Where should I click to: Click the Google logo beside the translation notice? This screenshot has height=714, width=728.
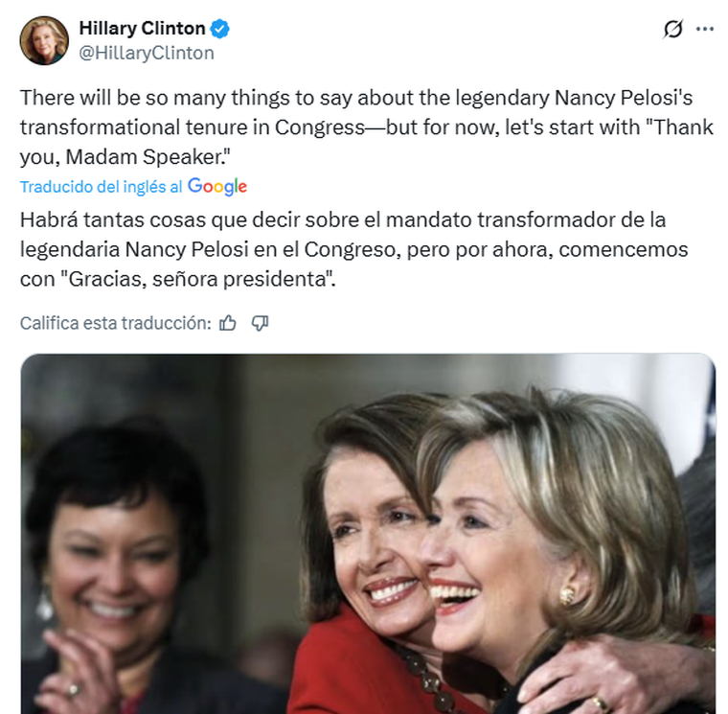pos(217,187)
